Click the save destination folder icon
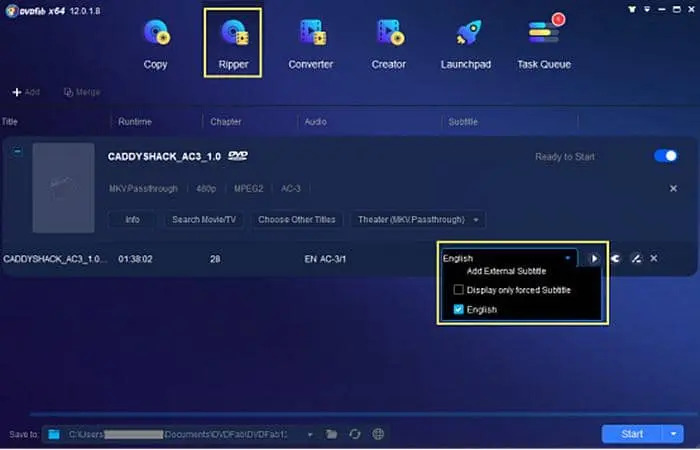700x450 pixels. click(x=54, y=434)
